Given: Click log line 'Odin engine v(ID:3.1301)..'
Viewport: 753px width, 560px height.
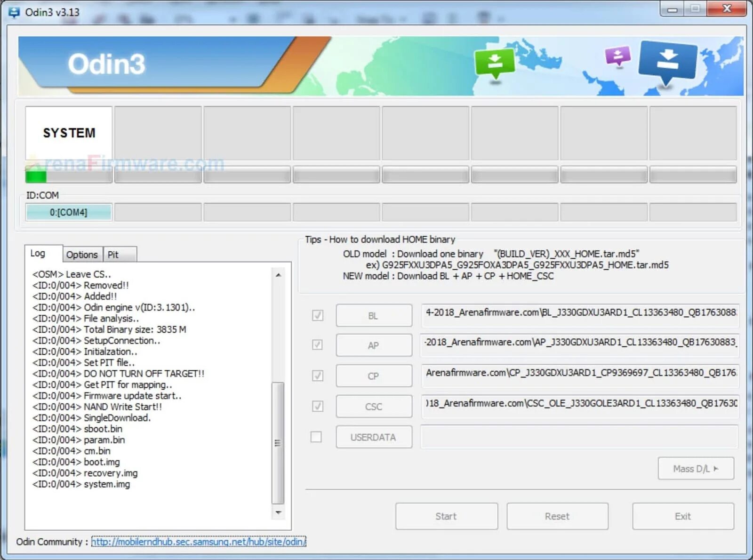Looking at the screenshot, I should click(113, 307).
